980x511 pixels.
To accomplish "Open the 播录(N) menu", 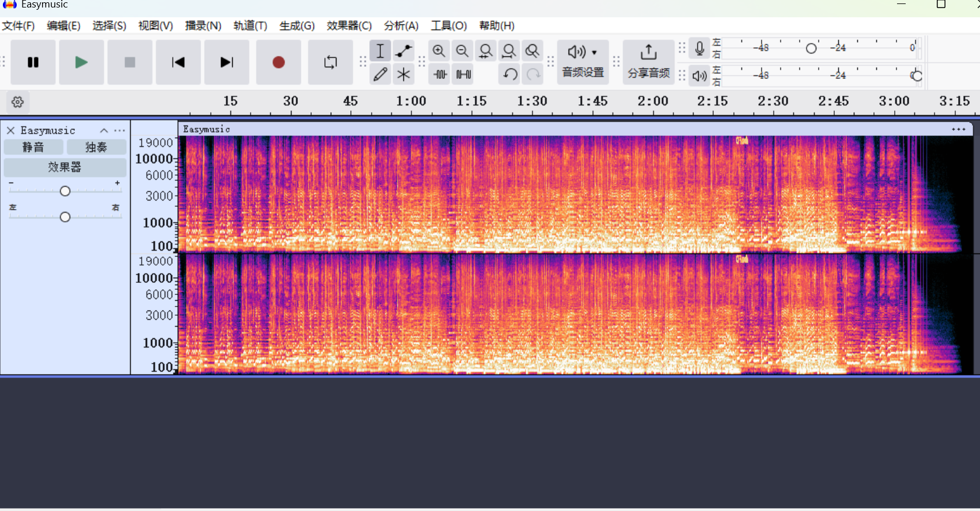I will pos(203,26).
